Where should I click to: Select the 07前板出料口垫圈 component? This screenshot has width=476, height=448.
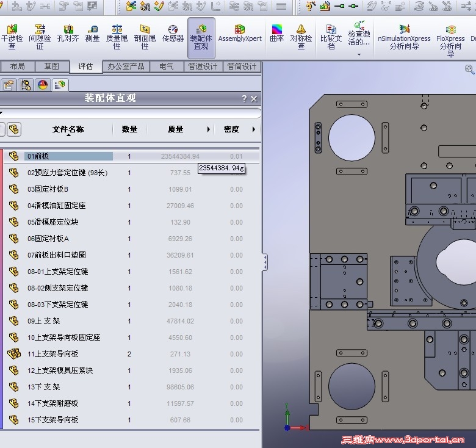[x=57, y=255]
